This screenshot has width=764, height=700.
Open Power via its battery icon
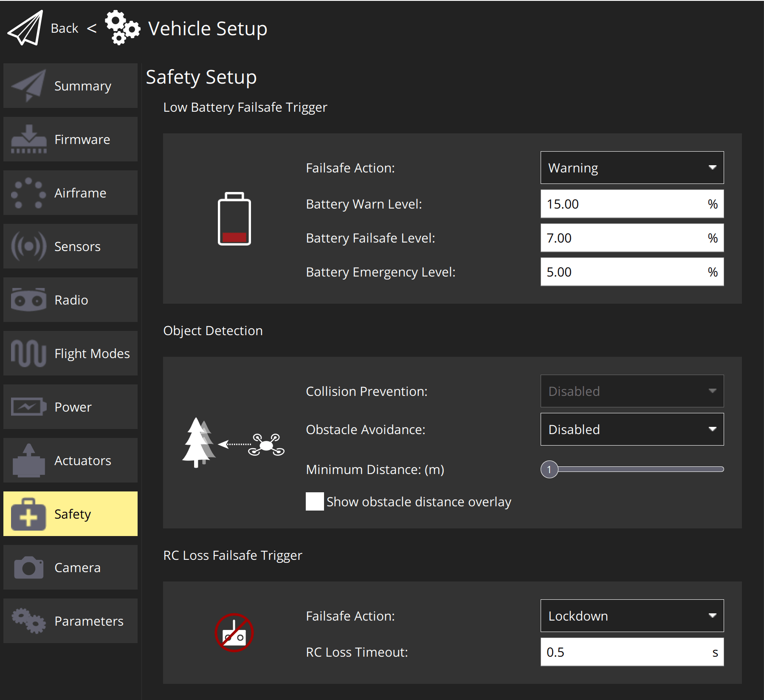point(28,407)
